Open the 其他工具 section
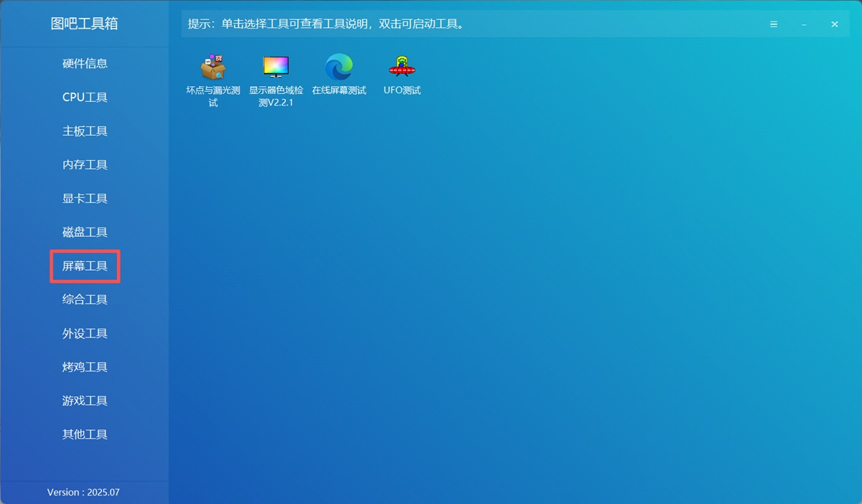 [x=84, y=434]
